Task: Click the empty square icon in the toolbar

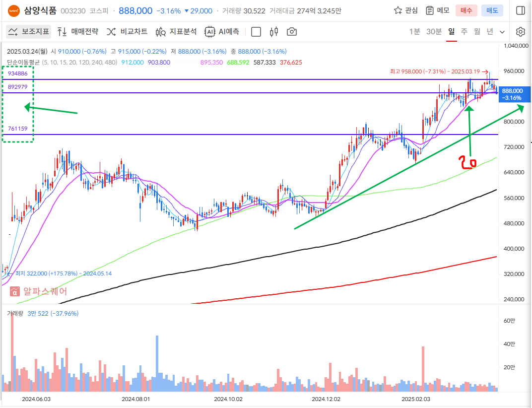Action: (256, 32)
